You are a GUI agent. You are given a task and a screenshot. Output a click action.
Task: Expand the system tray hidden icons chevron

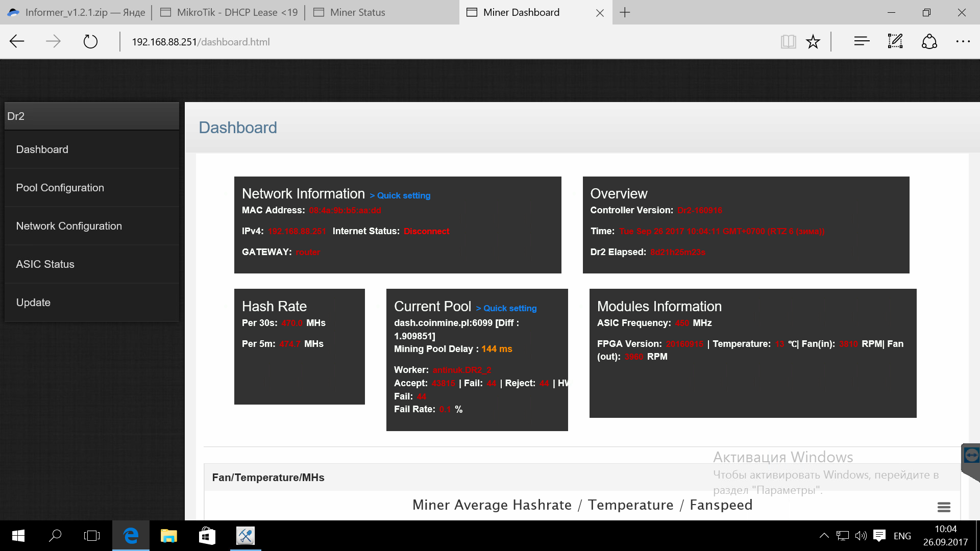click(824, 536)
